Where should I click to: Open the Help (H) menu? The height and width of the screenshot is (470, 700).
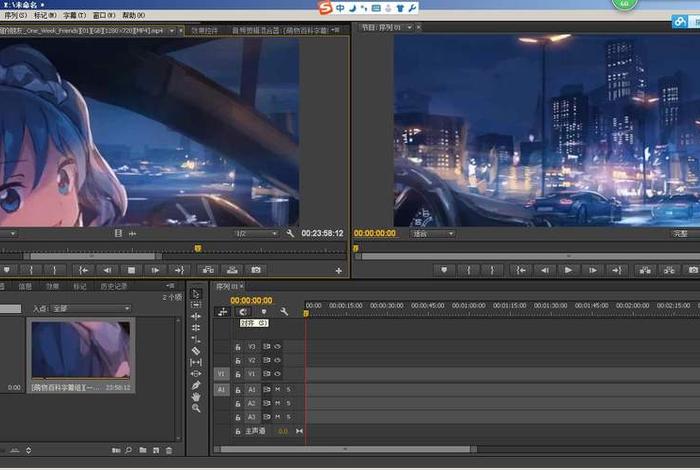coord(133,15)
